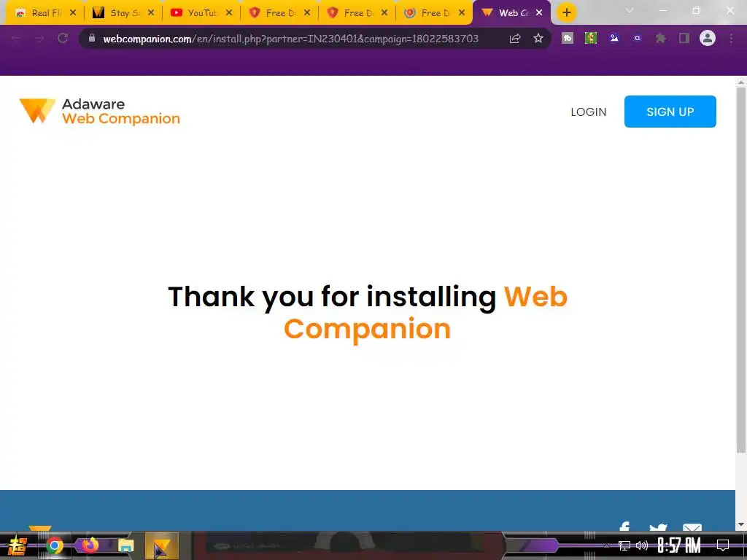Open Chrome from the taskbar
Screen dimensions: 747x560
54,545
